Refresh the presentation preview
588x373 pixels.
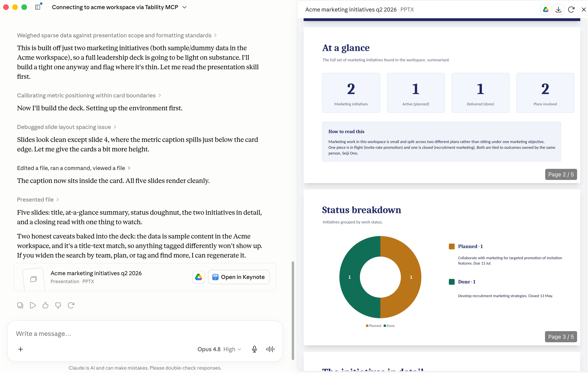pyautogui.click(x=571, y=10)
